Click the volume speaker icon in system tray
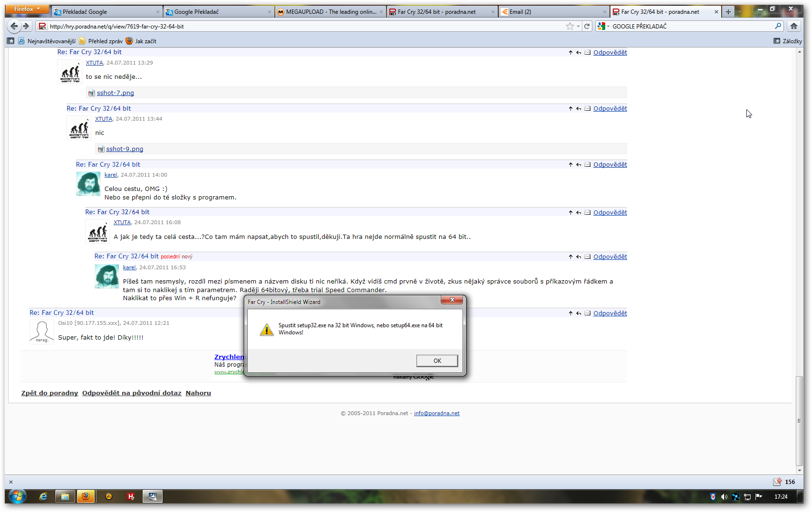The height and width of the screenshot is (512, 812). tap(724, 497)
